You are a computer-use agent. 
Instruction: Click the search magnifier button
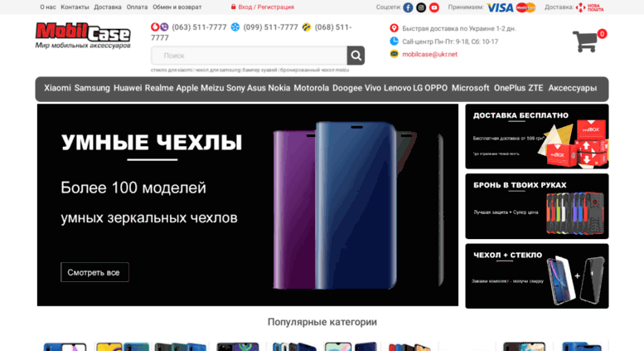356,56
